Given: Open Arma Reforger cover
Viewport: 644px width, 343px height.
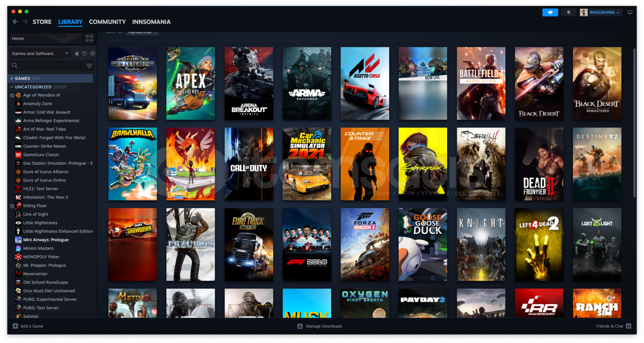Looking at the screenshot, I should (x=307, y=83).
